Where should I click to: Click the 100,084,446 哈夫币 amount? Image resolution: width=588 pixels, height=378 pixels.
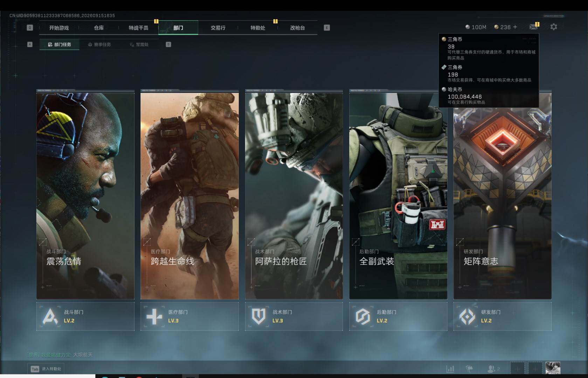464,97
